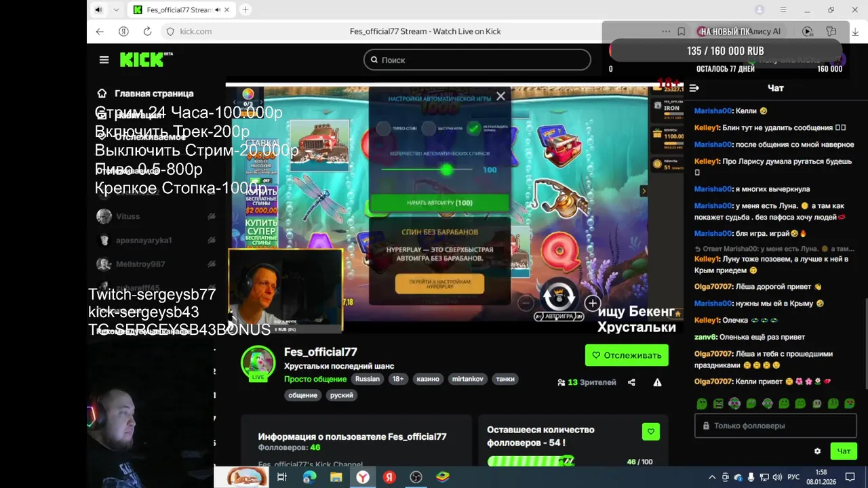
Task: Uncheck the green checkmark autoplay option
Action: [x=474, y=127]
